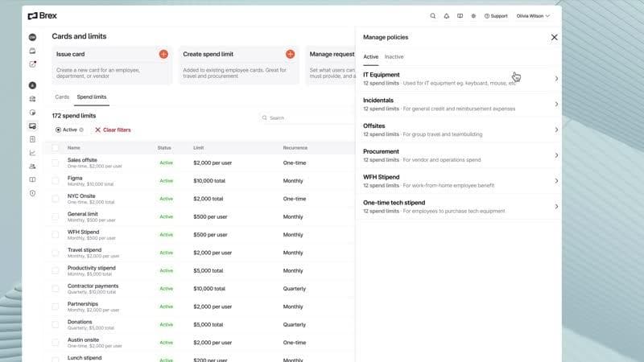Expand the Incidentals policy chevron
This screenshot has width=644, height=362.
[x=556, y=105]
